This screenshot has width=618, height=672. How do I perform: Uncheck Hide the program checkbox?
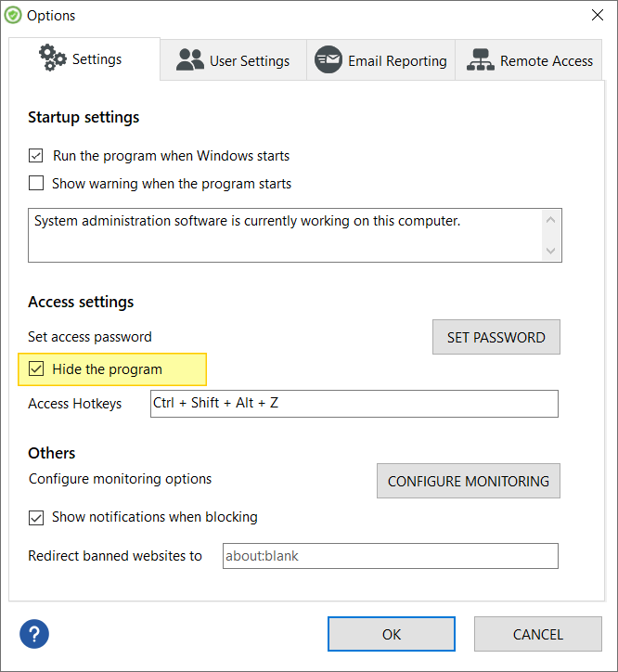[36, 368]
